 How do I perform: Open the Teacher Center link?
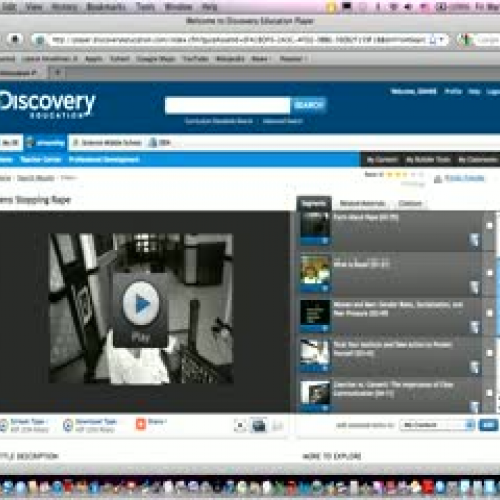[x=41, y=160]
